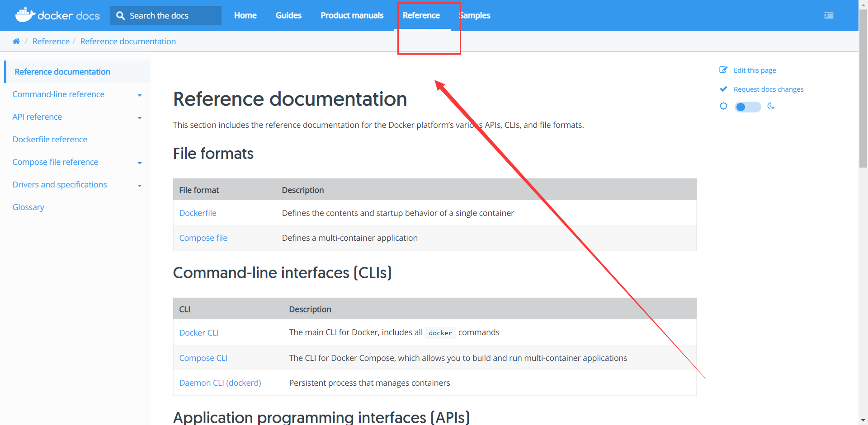
Task: Click Request docs changes link
Action: click(x=769, y=89)
